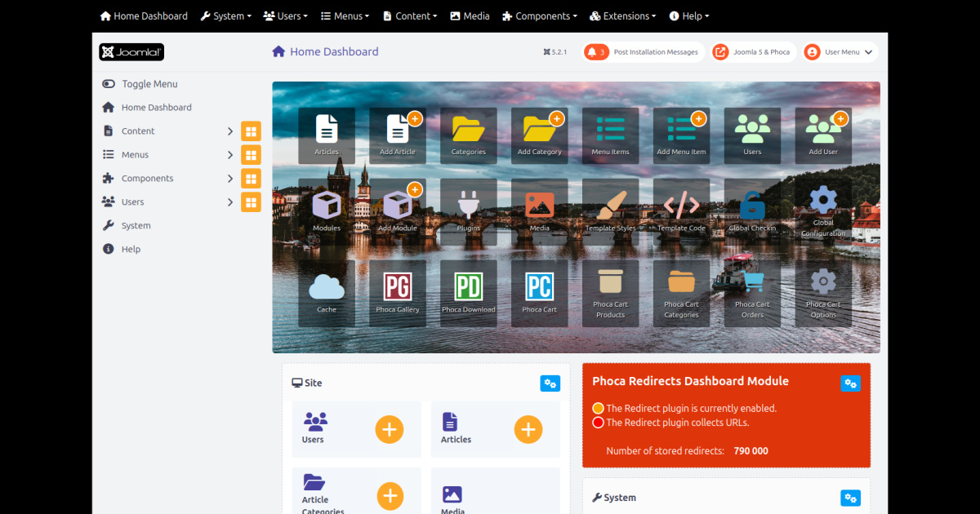Select Home Dashboard in the sidebar
980x514 pixels.
click(x=147, y=108)
